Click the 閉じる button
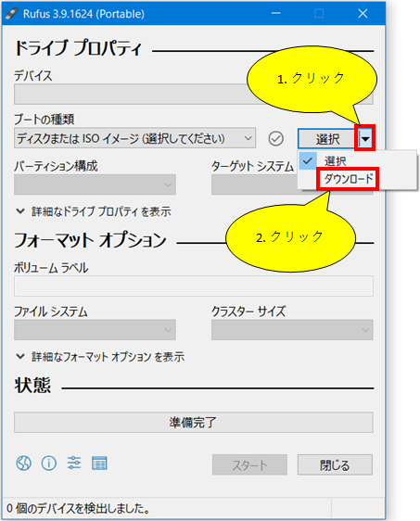The image size is (420, 521). pyautogui.click(x=335, y=464)
